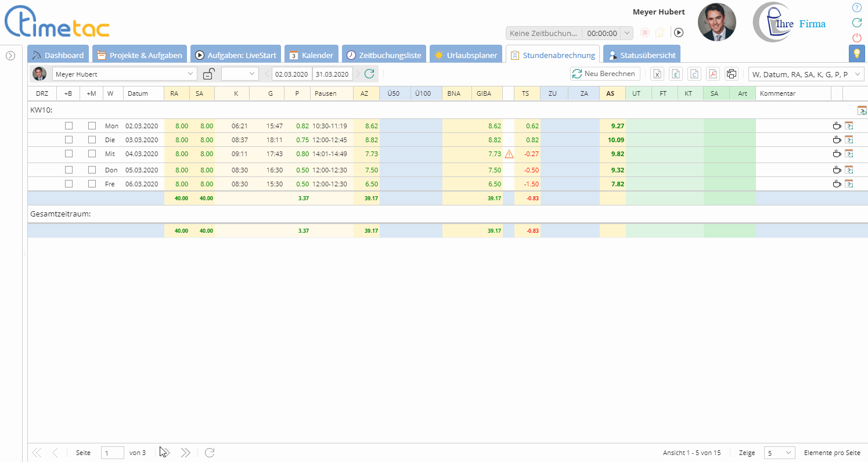Open the help question mark icon
868x462 pixels.
[856, 8]
